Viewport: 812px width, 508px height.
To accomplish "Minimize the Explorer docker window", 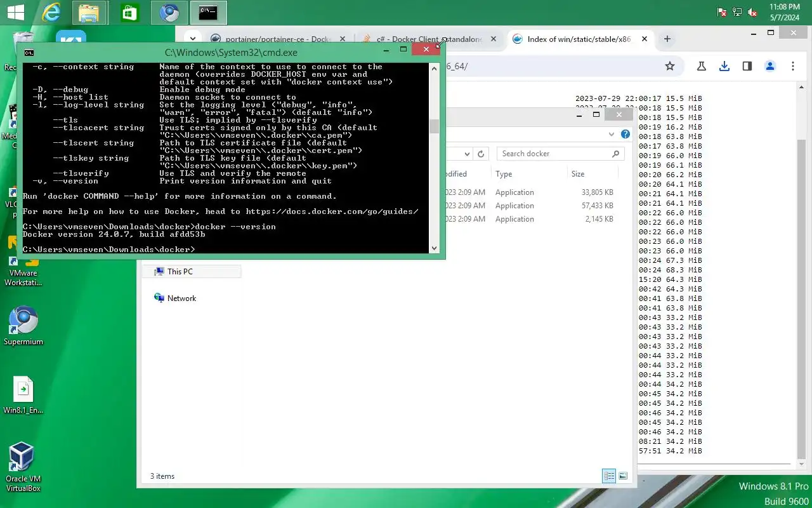I will pos(579,115).
